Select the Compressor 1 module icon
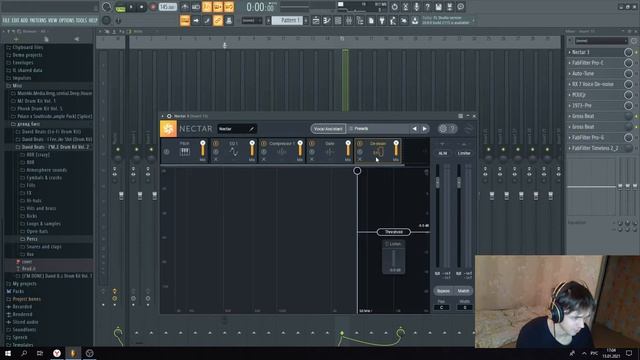The image size is (640, 360). coord(282,152)
